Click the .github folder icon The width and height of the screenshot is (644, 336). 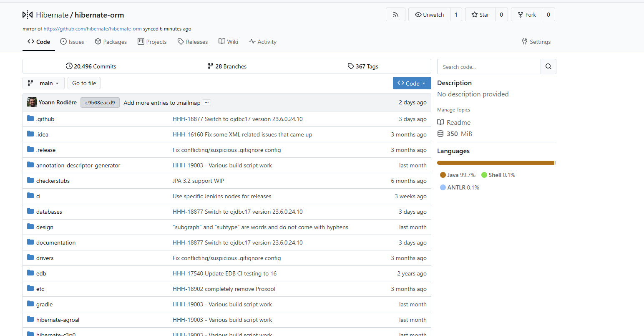click(30, 119)
